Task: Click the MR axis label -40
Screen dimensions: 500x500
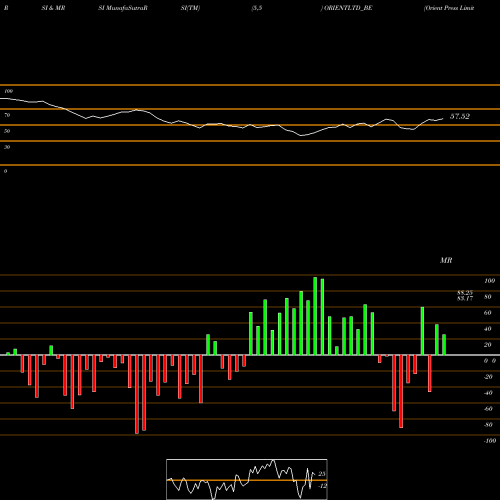Action: [x=488, y=393]
